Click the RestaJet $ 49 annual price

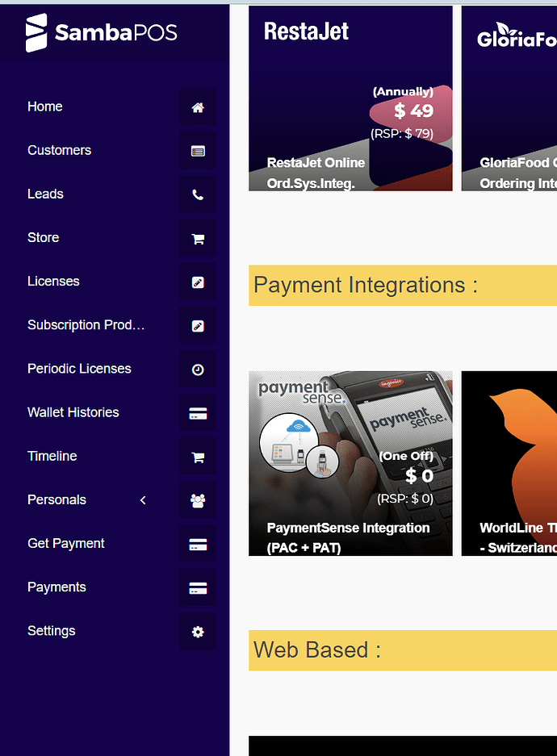click(414, 111)
